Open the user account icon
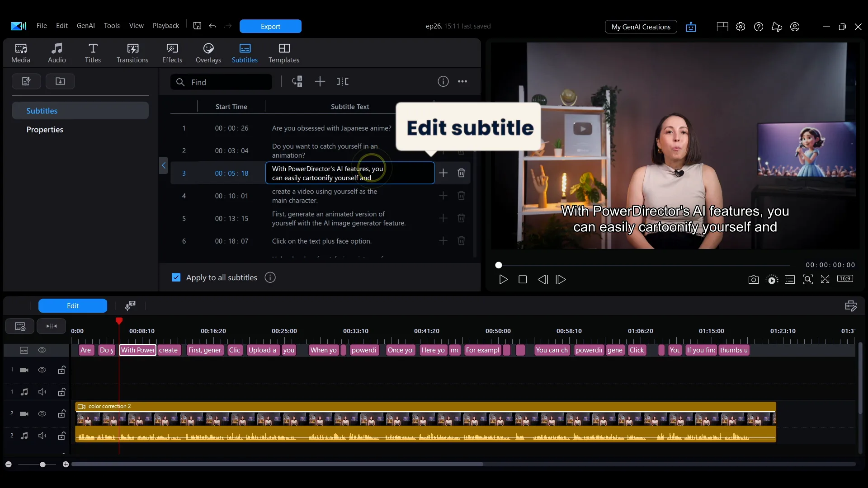This screenshot has height=488, width=868. (795, 27)
